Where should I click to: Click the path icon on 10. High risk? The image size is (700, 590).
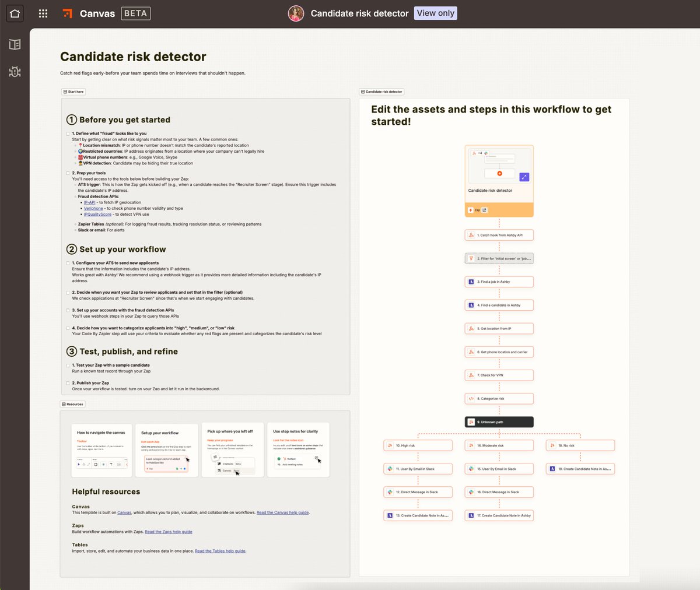tap(390, 445)
